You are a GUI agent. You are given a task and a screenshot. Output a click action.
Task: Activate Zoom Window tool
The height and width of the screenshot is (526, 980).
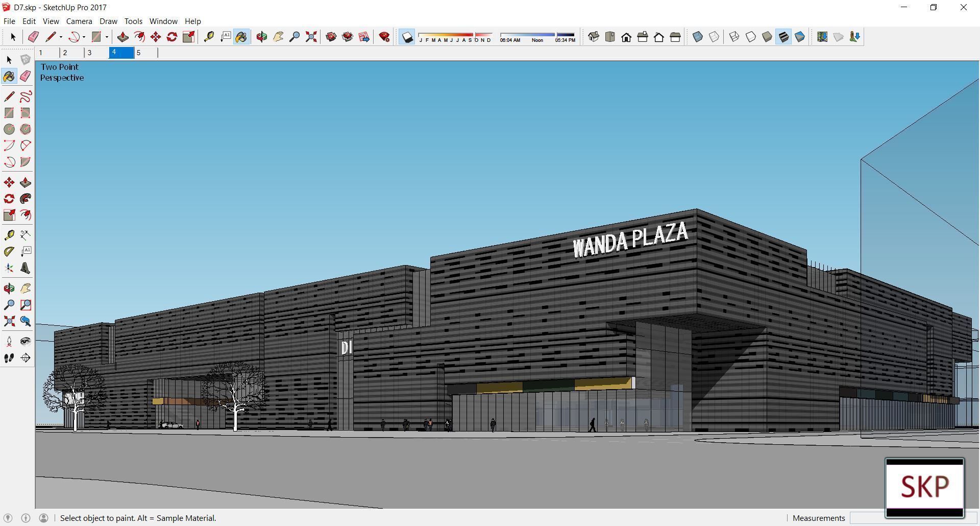[26, 305]
